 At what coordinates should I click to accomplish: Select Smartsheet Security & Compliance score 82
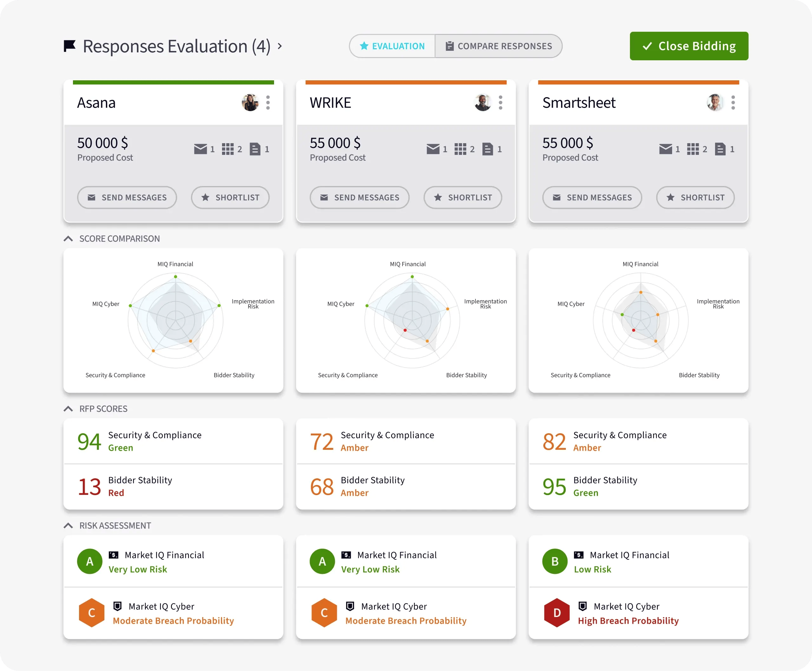(554, 442)
